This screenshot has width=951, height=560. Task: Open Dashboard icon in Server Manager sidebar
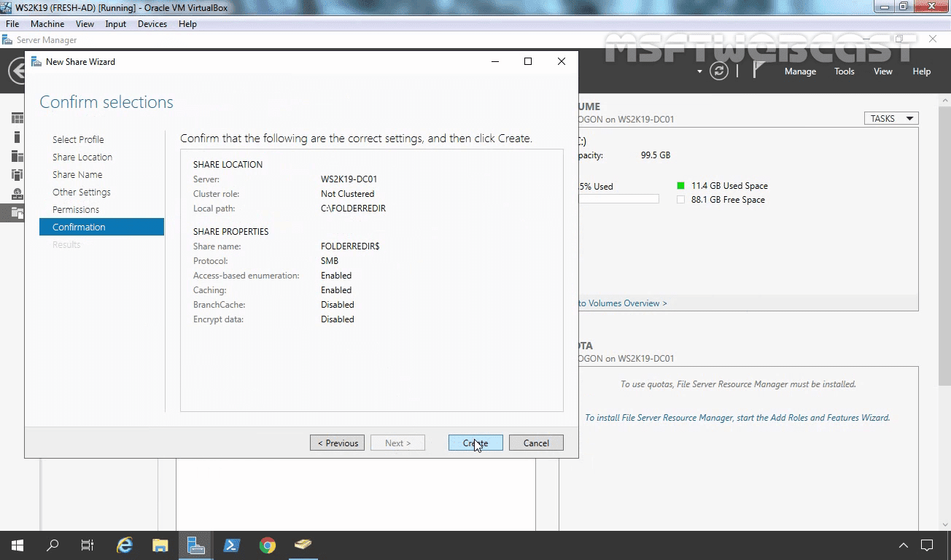coord(17,118)
